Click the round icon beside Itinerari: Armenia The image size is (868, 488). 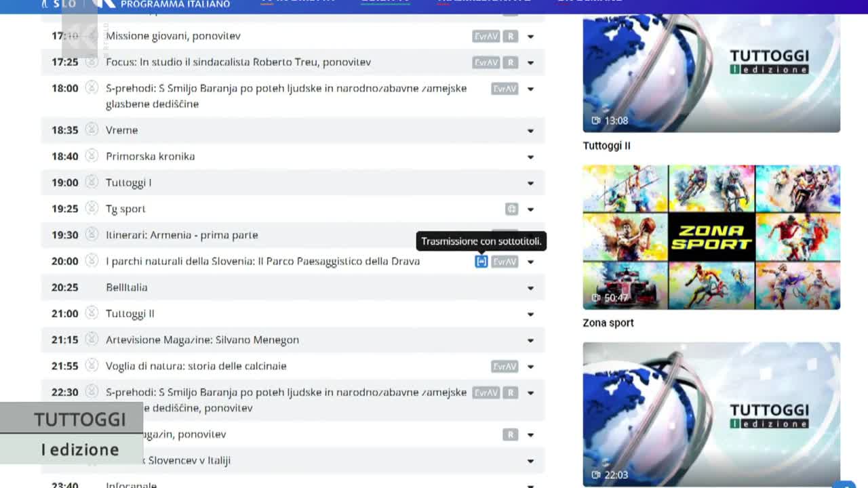pos(92,235)
